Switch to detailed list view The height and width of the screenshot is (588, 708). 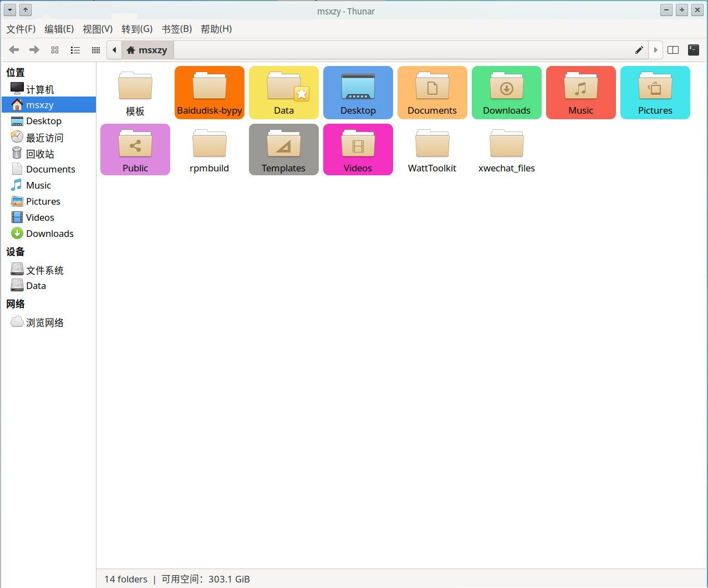tap(75, 50)
